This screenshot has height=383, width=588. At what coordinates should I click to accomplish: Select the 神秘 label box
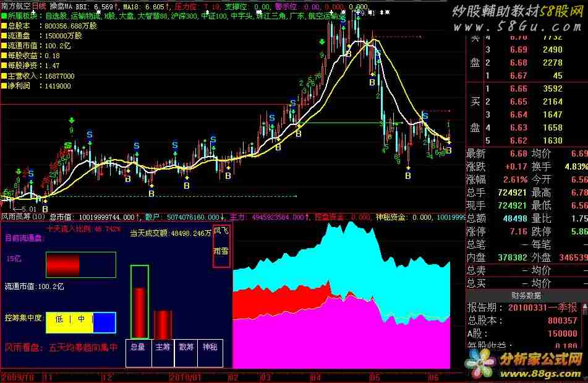(x=208, y=348)
